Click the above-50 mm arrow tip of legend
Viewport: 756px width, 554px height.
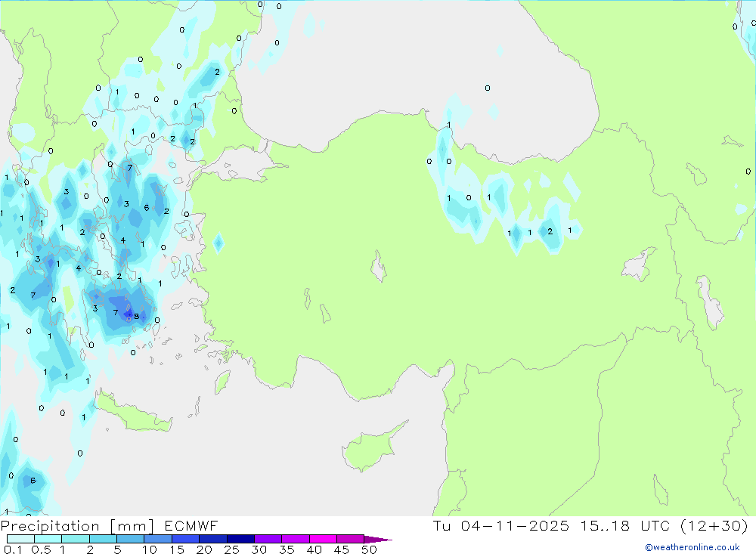377,540
